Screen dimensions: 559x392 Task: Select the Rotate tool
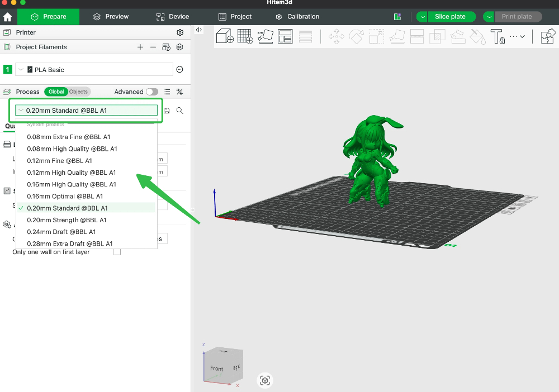pos(357,36)
